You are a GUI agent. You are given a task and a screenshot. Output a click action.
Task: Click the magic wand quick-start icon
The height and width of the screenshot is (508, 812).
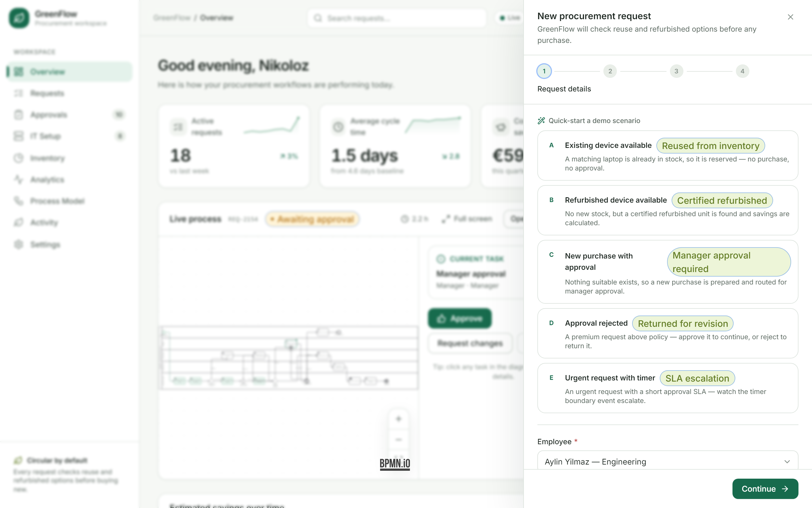[x=541, y=121]
